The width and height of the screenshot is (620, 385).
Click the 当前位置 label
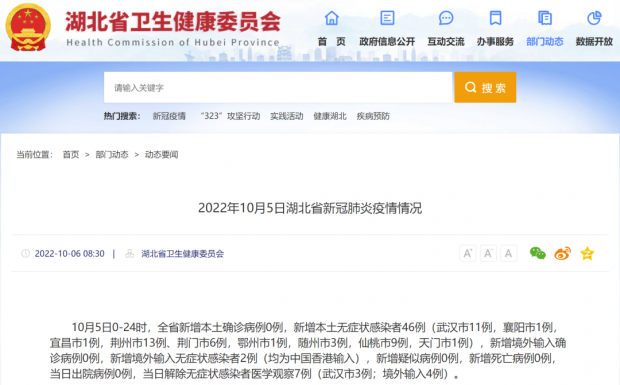(34, 155)
